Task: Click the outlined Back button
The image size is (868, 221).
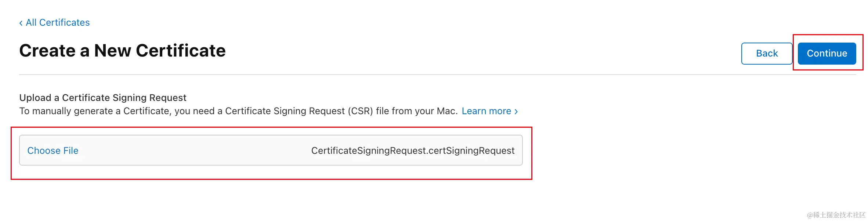Action: (766, 54)
